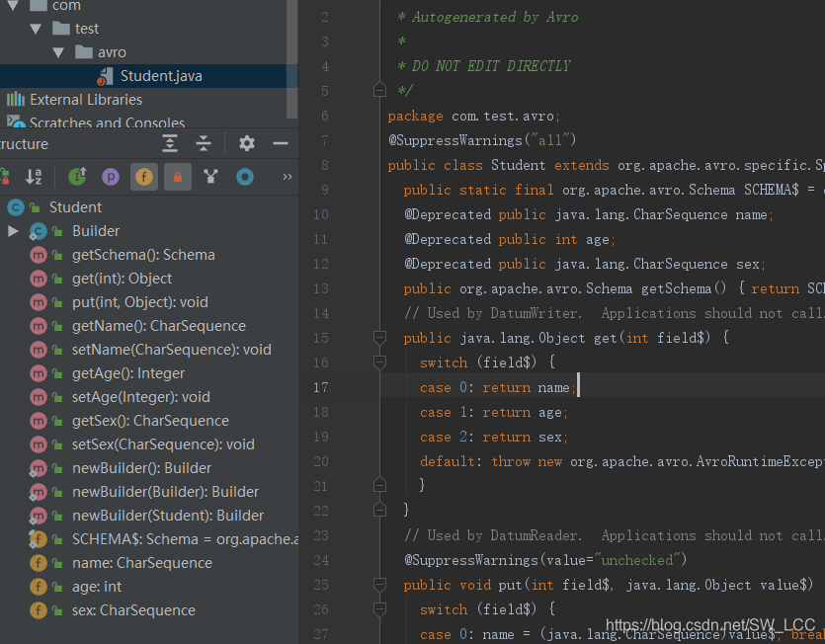Toggle Show non-public members lock button
This screenshot has width=825, height=644.
coord(177,177)
